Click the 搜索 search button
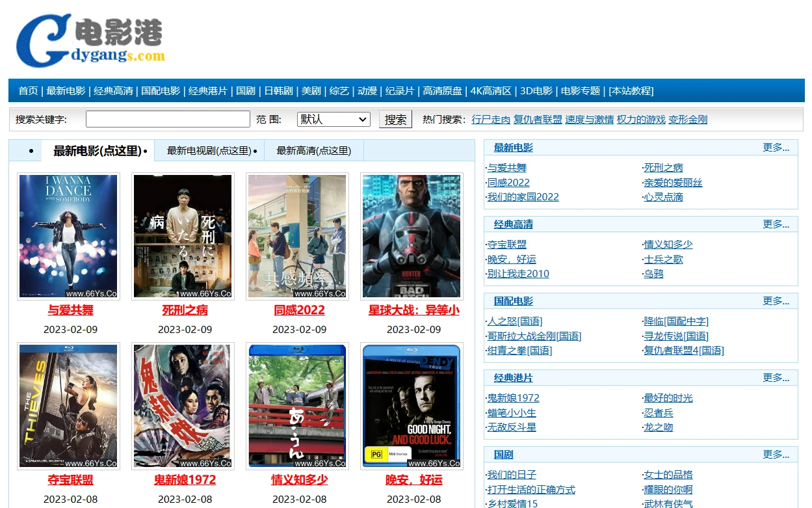 click(x=395, y=120)
